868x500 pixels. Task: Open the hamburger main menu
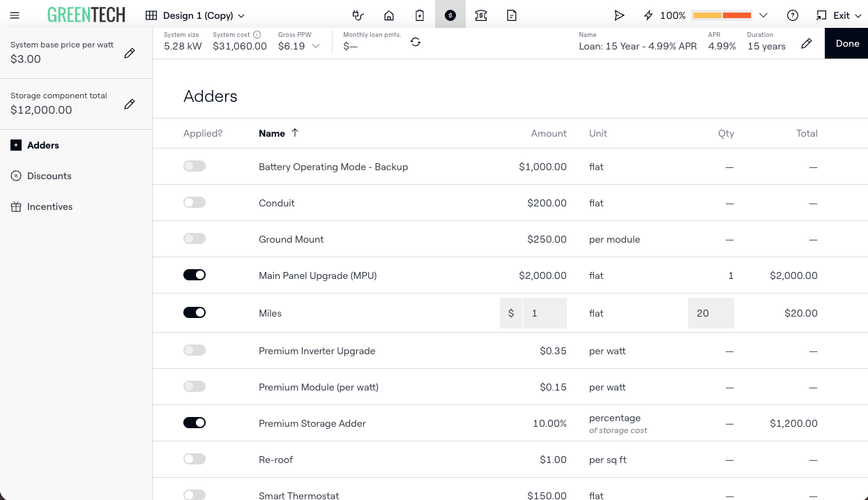15,15
